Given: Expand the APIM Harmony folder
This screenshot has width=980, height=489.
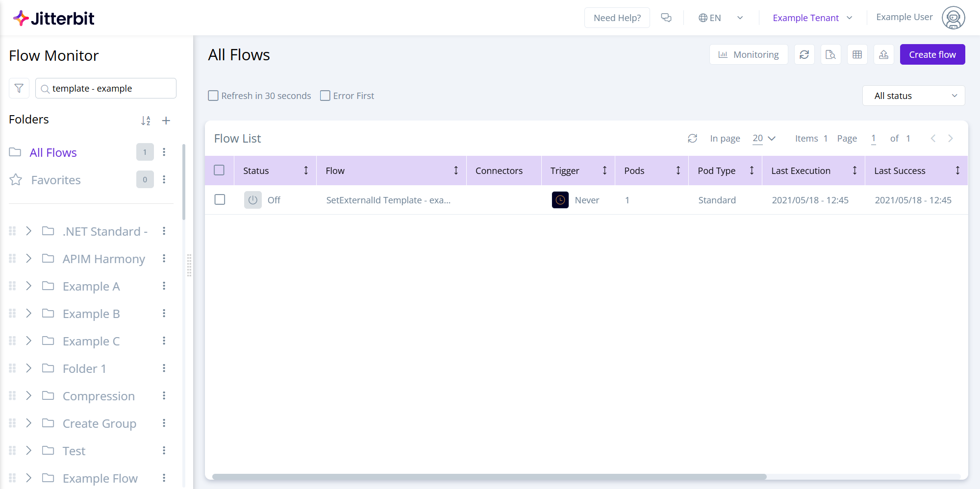Looking at the screenshot, I should 28,258.
